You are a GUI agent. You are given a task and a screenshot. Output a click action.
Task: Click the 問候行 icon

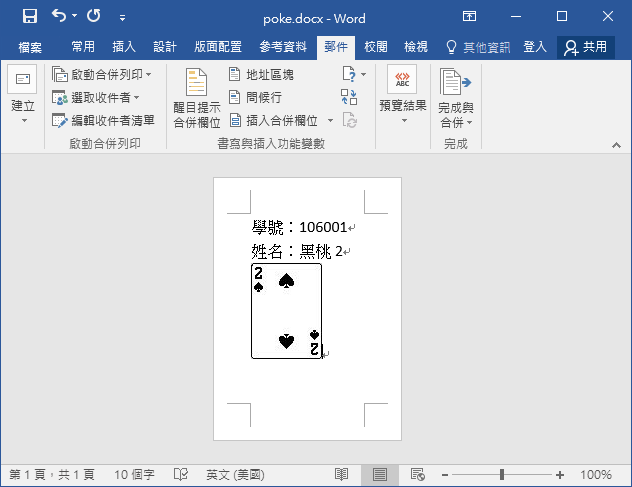235,97
